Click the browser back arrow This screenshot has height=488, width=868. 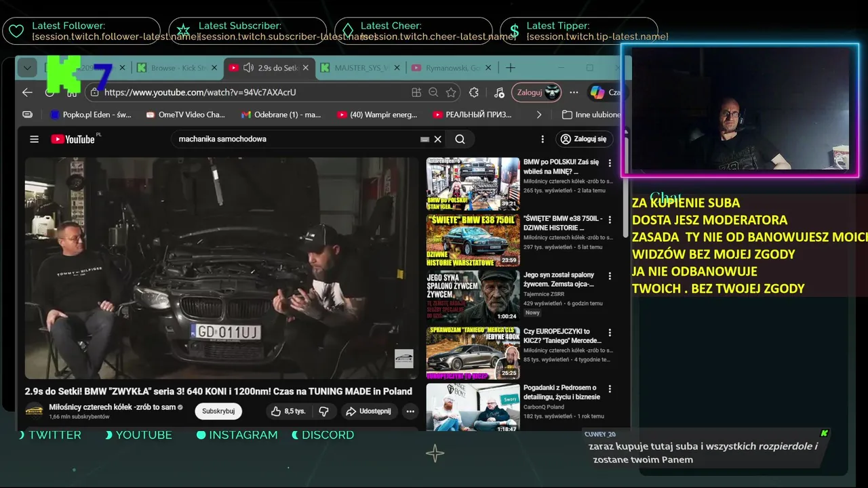pyautogui.click(x=27, y=92)
